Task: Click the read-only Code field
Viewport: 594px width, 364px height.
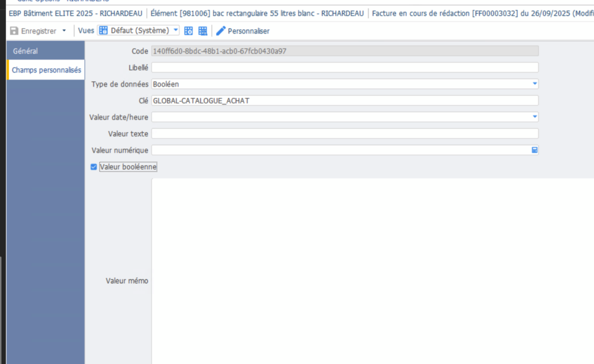Action: [x=344, y=51]
